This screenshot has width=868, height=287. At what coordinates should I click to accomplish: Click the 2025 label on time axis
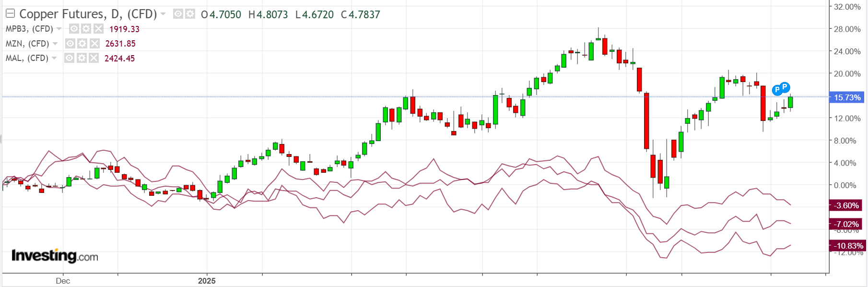click(x=207, y=281)
